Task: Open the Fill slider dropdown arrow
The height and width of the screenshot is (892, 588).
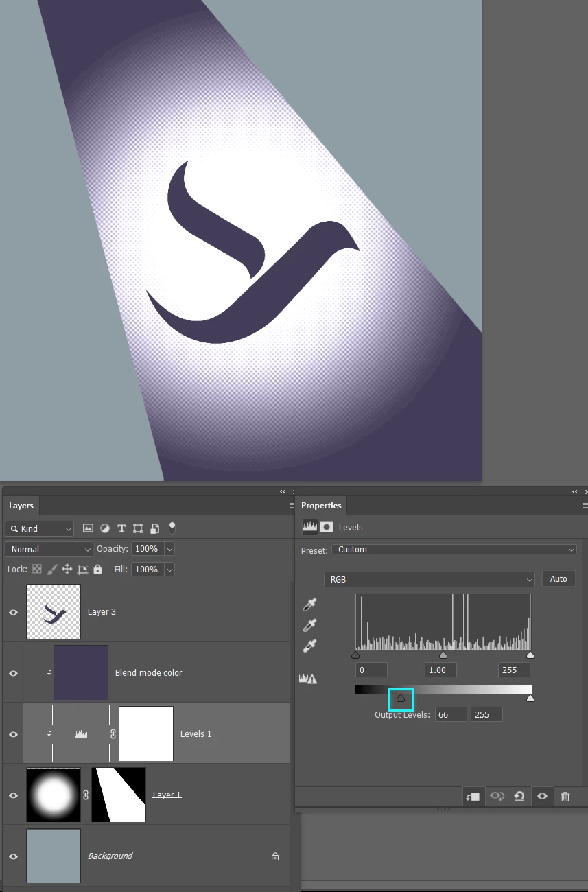Action: pos(169,570)
